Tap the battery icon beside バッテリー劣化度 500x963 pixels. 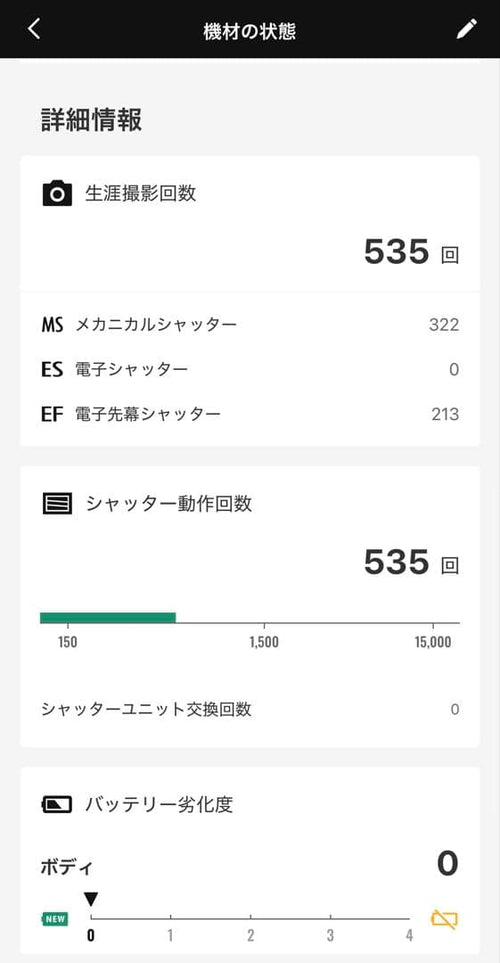click(x=57, y=805)
